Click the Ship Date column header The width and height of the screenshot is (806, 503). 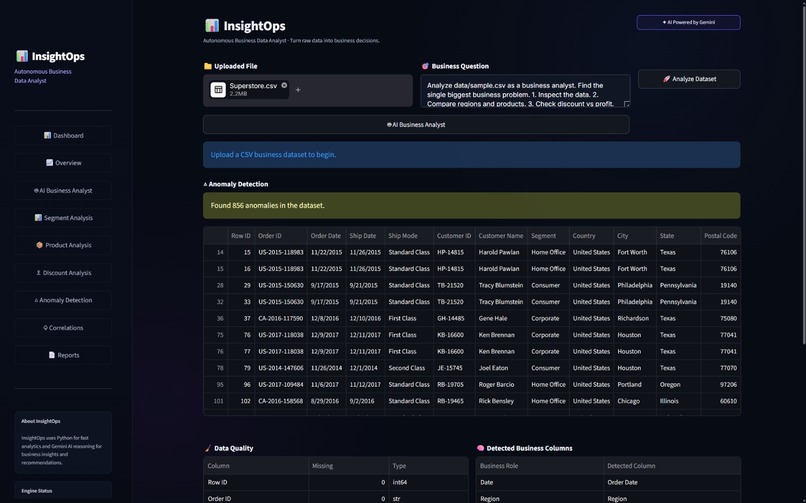pyautogui.click(x=365, y=236)
